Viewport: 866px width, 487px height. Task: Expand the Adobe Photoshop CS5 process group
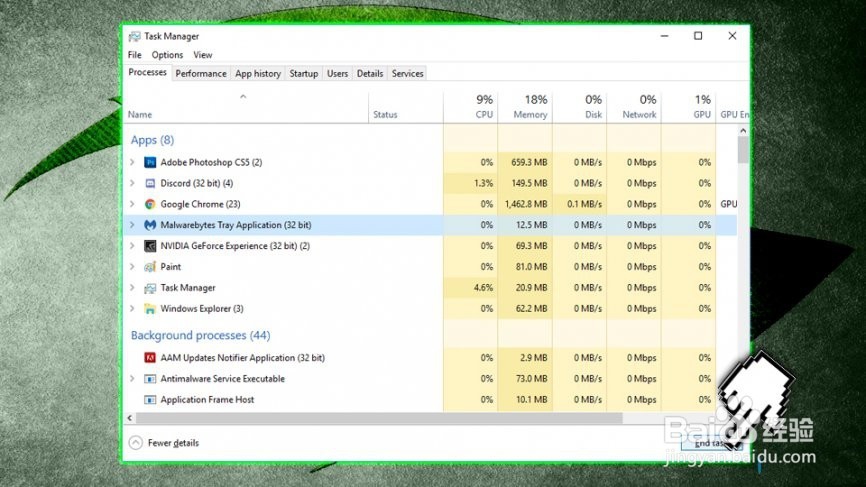132,162
